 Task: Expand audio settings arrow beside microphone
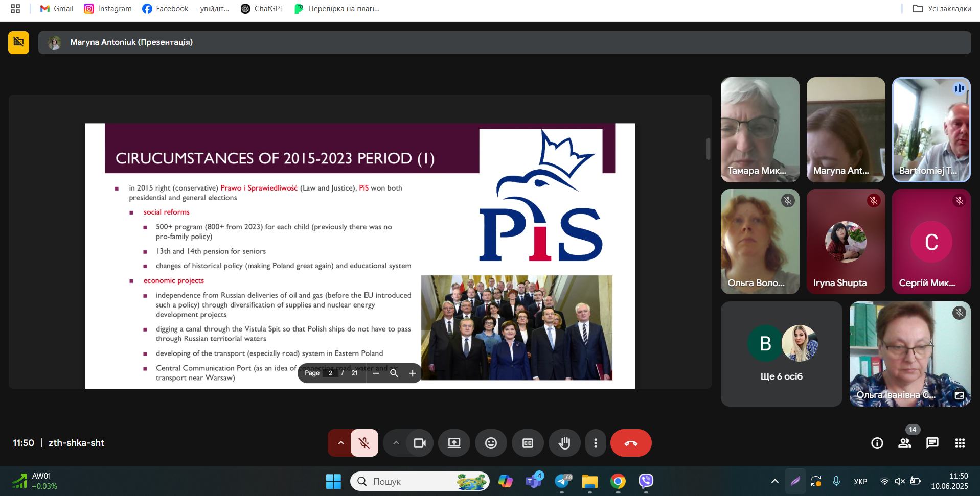click(340, 443)
